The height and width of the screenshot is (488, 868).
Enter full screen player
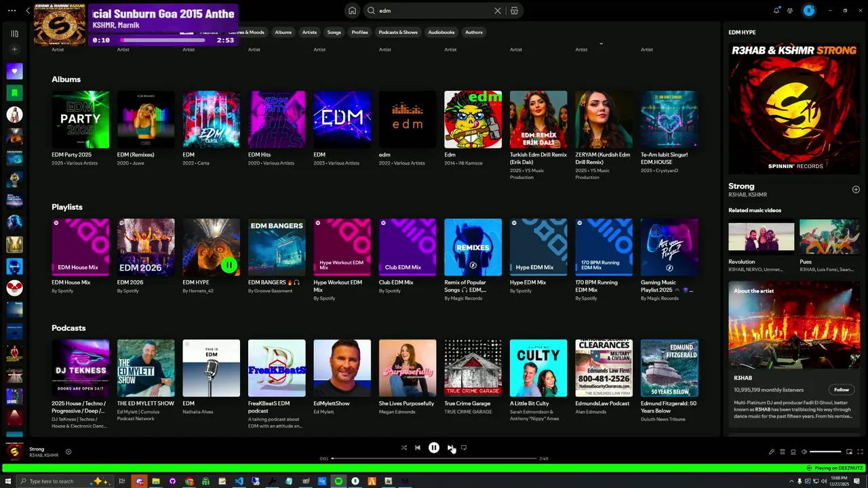[x=861, y=452]
